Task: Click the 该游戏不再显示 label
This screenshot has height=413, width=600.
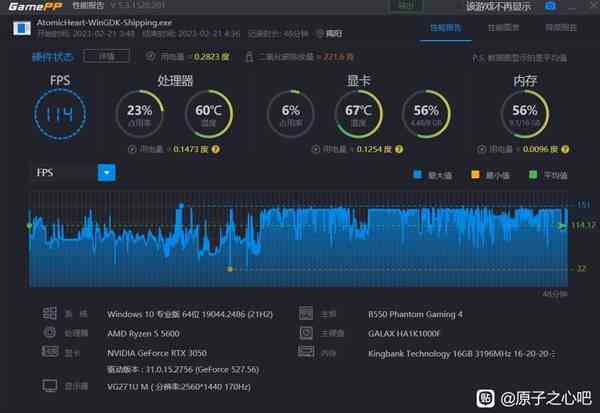Action: 498,7
